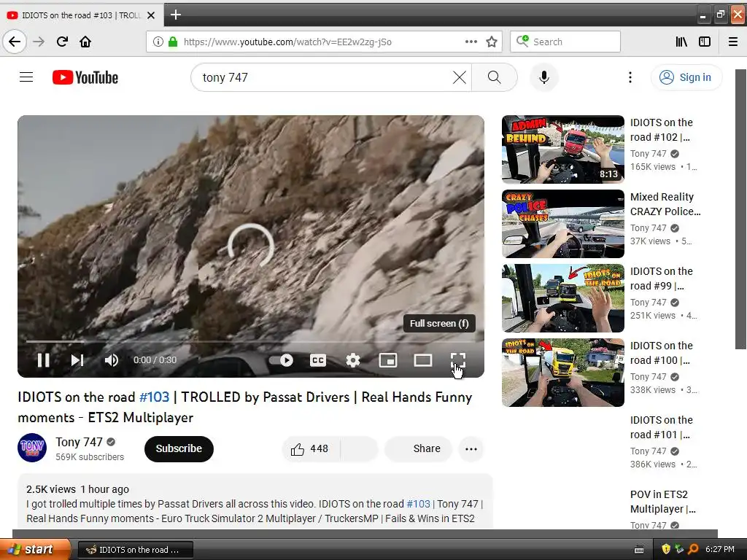Open 'IDIOTS on the road #100' thumbnail
Image resolution: width=747 pixels, height=560 pixels.
562,373
